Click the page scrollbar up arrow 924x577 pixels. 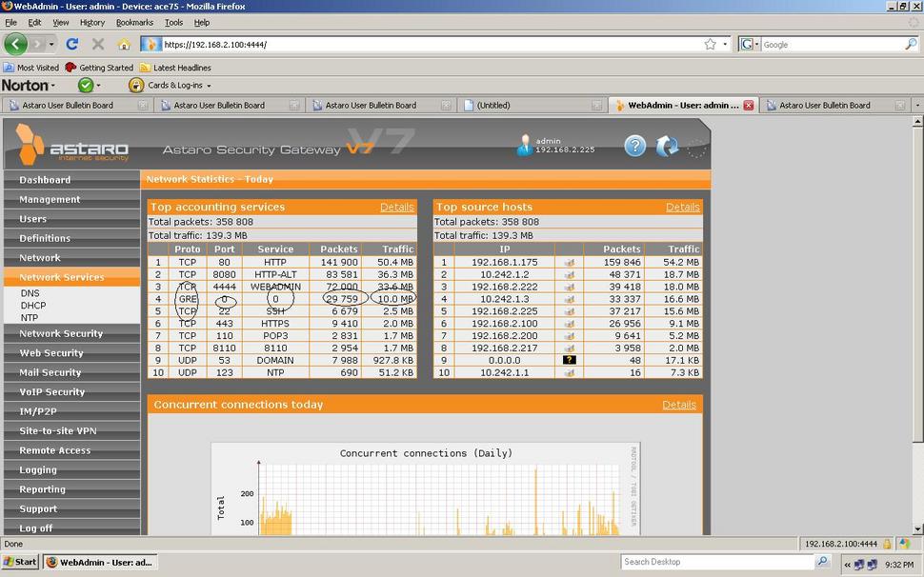[917, 121]
